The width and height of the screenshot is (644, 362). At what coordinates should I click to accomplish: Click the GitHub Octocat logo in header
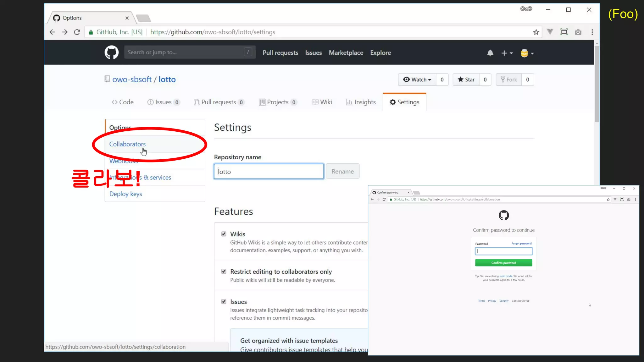click(x=111, y=52)
